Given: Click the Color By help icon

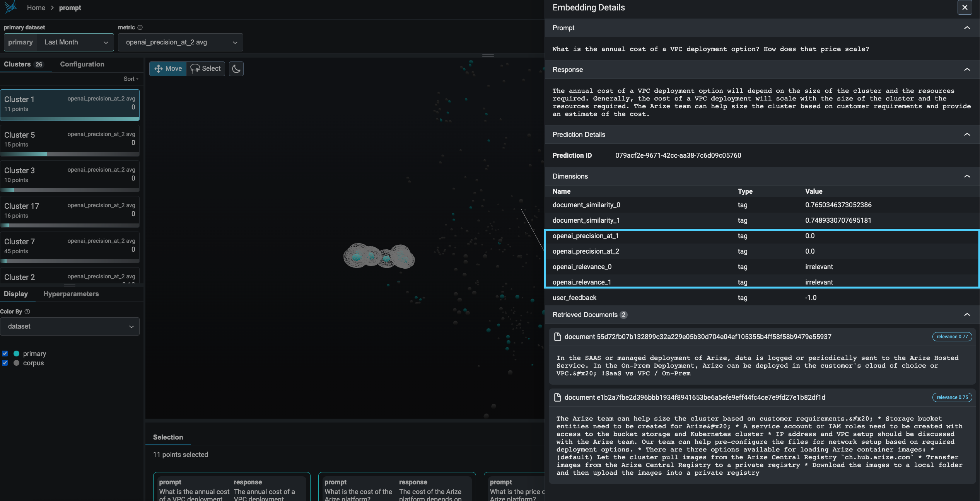Looking at the screenshot, I should click(27, 312).
